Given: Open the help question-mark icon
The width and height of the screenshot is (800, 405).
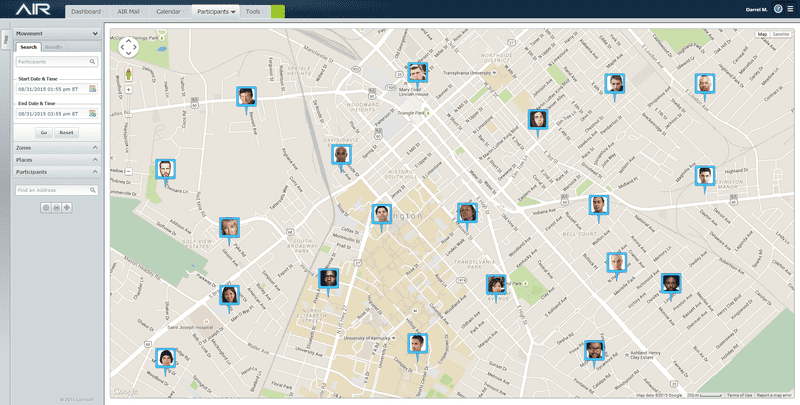Looking at the screenshot, I should click(x=778, y=9).
